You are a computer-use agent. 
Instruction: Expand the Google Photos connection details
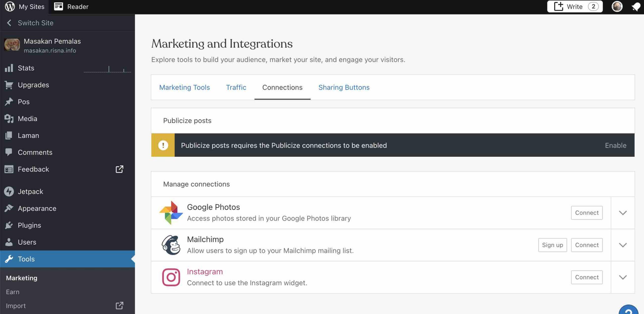coord(623,213)
